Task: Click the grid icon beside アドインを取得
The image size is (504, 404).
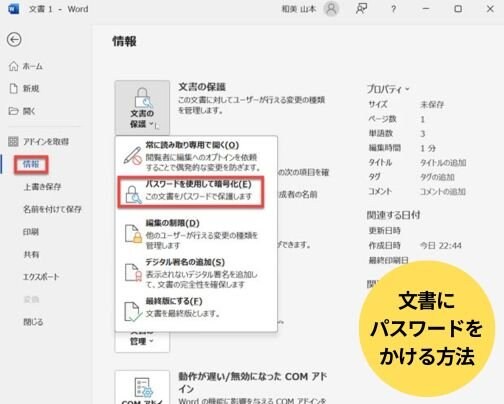Action: pyautogui.click(x=13, y=141)
